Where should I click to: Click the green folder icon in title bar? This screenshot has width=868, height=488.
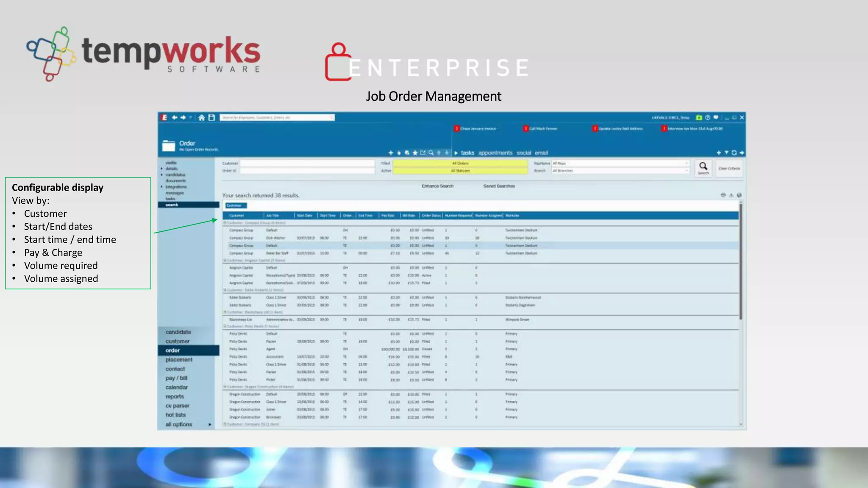click(699, 117)
